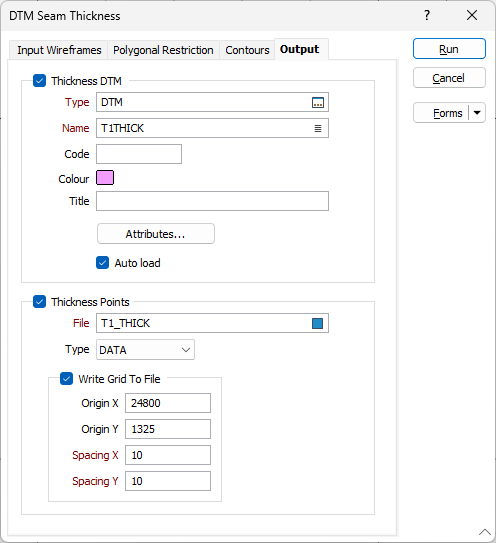Screen dimensions: 496x543
Task: Switch to the Input Wireframes tab
Action: (x=59, y=50)
